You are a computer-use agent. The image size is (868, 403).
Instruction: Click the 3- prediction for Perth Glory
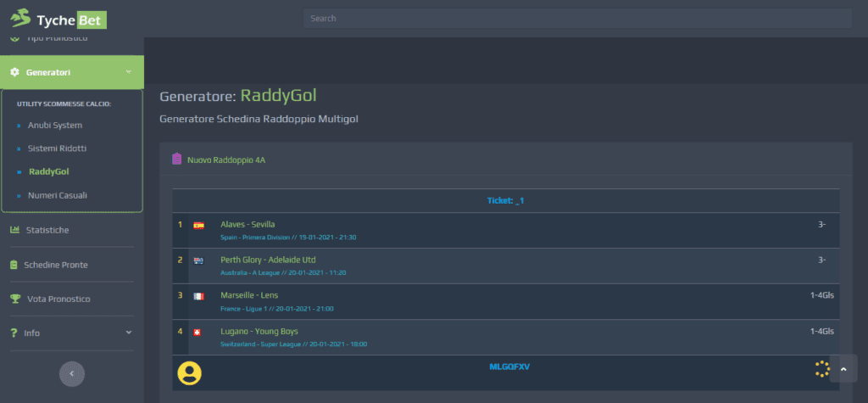822,260
